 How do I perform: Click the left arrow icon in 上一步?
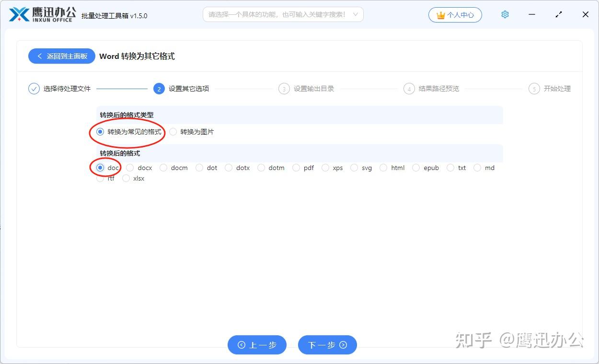pos(242,344)
